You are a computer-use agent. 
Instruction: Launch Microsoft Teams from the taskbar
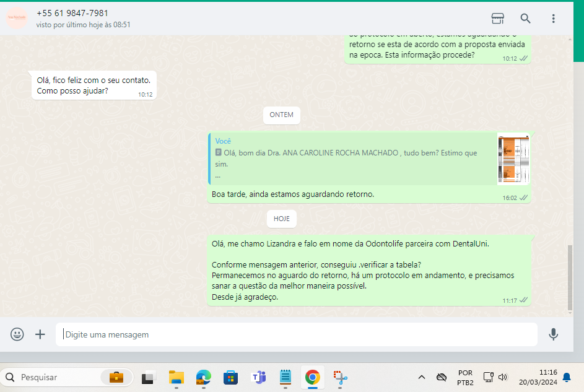click(x=258, y=377)
